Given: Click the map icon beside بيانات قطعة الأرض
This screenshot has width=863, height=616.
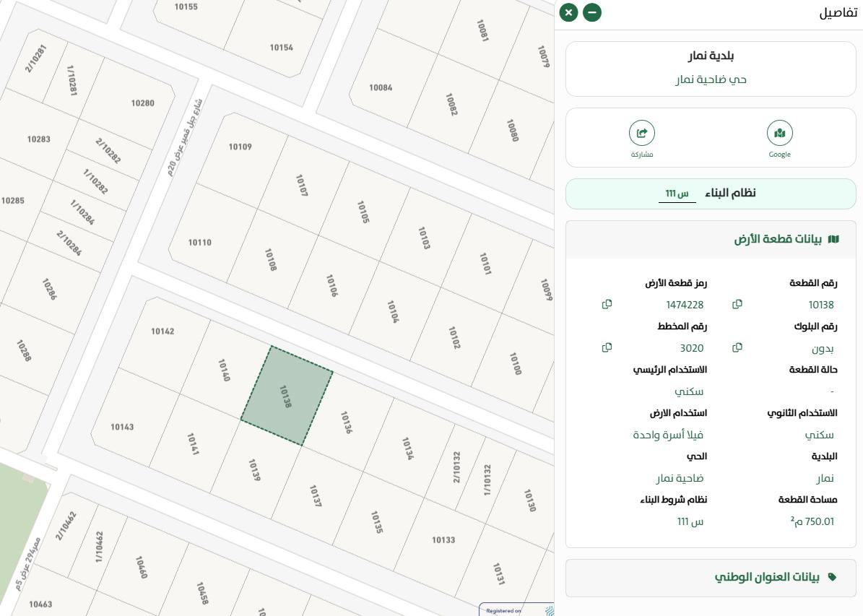Looking at the screenshot, I should pyautogui.click(x=834, y=240).
